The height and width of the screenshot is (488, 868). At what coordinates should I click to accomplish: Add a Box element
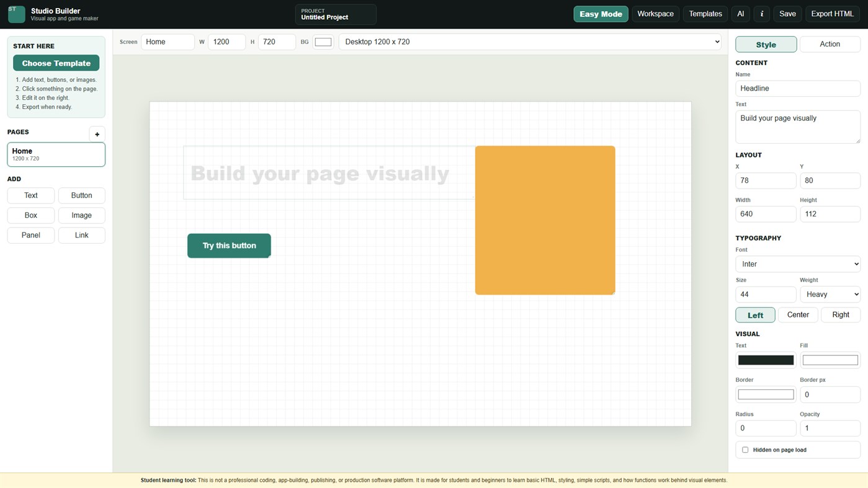31,215
